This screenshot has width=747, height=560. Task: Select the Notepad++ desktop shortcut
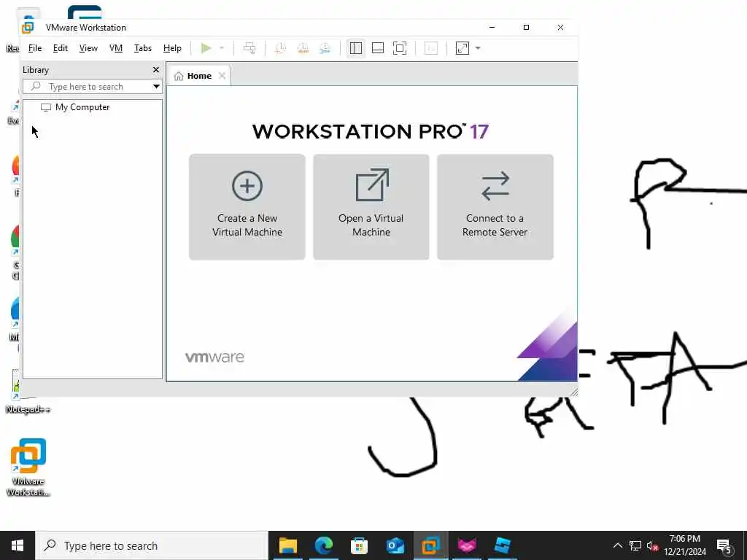coord(28,392)
